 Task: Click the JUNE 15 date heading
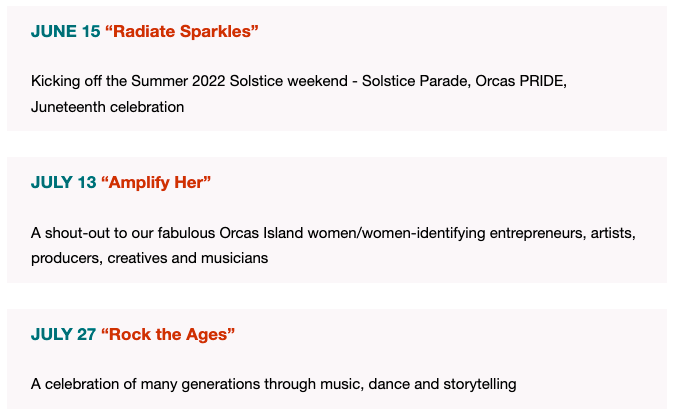pos(65,31)
